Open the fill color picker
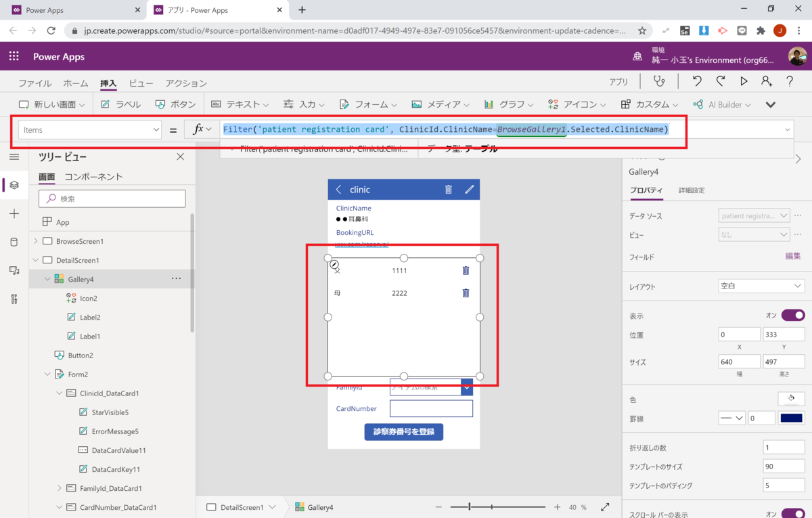The width and height of the screenshot is (812, 518). (x=791, y=400)
